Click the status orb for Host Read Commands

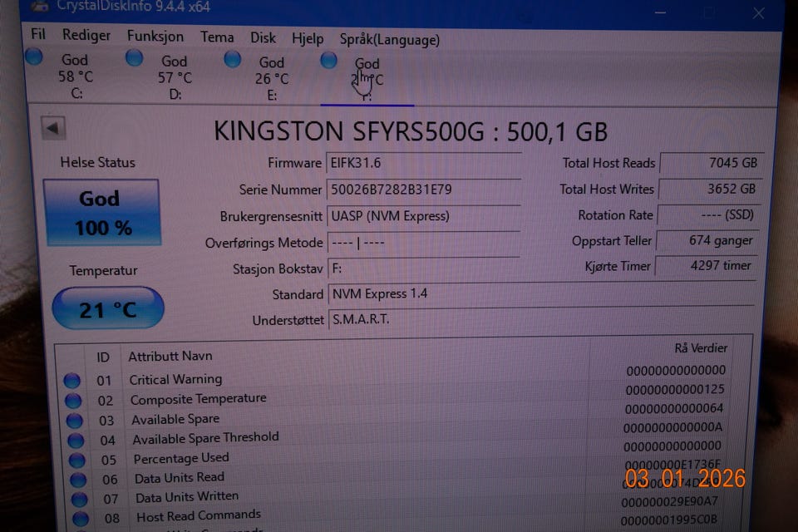coord(81,520)
